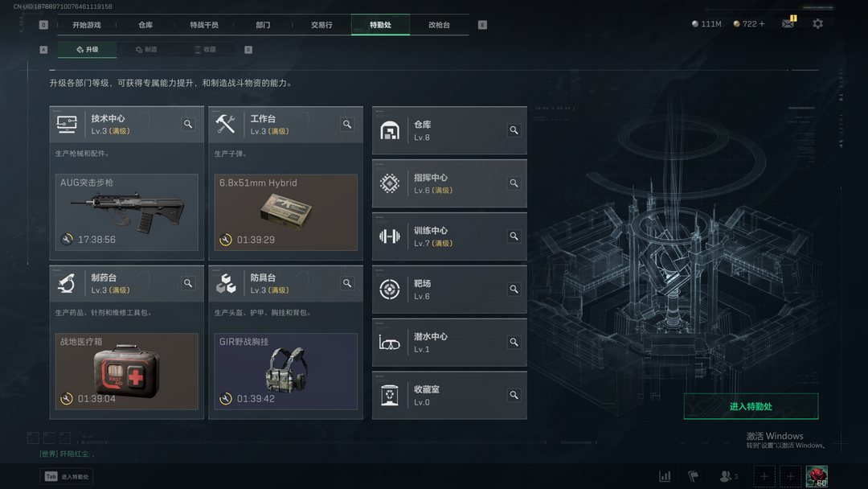Viewport: 868px width, 489px height.
Task: Click the 进入特勤处 green button
Action: 751,406
